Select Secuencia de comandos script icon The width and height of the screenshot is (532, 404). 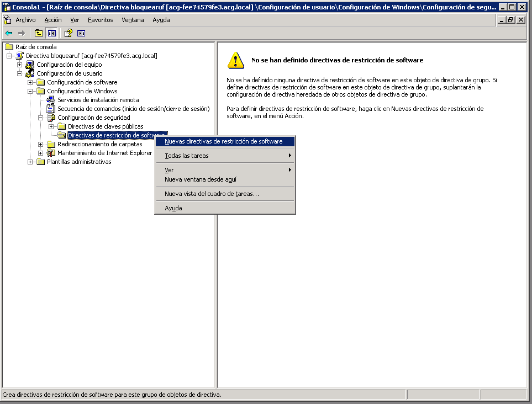tap(51, 109)
